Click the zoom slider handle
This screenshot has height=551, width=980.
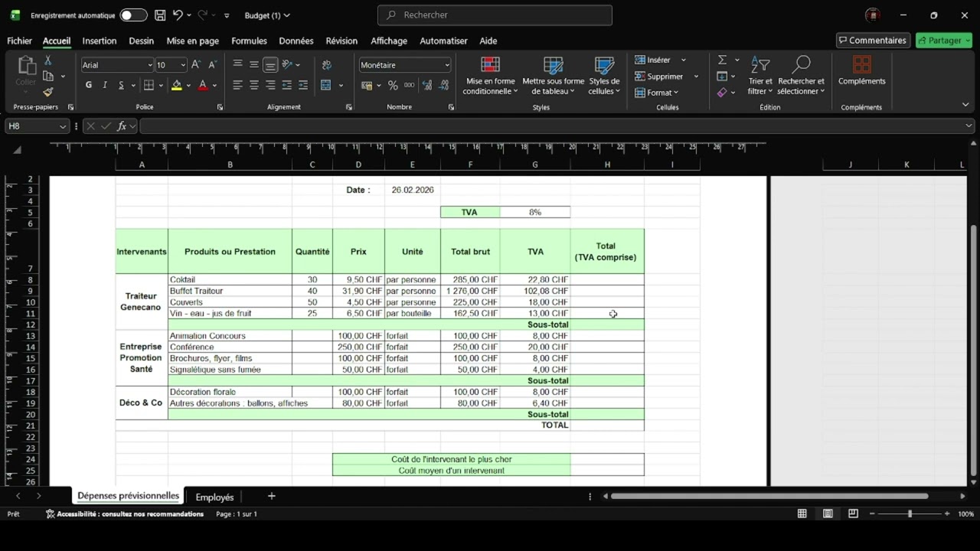(910, 514)
